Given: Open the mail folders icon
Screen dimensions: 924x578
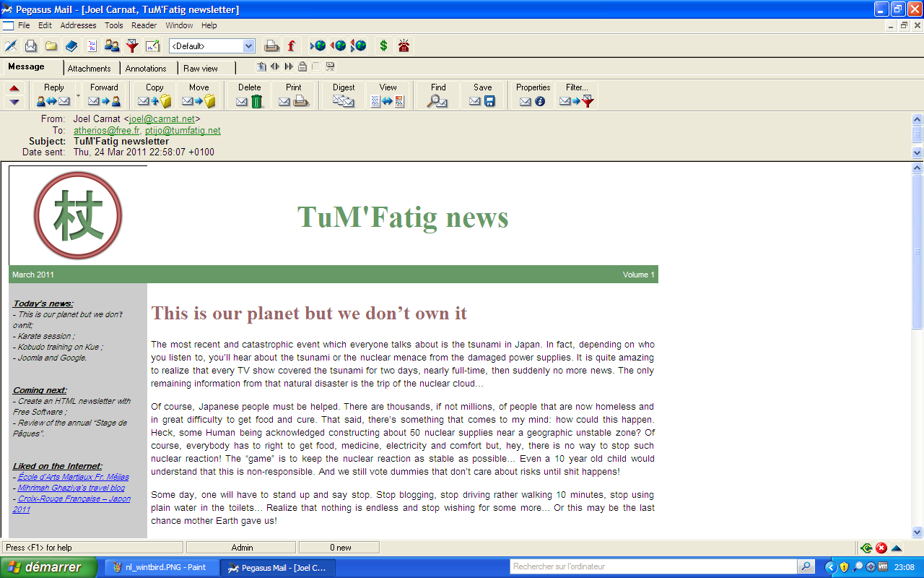Looking at the screenshot, I should coord(51,46).
